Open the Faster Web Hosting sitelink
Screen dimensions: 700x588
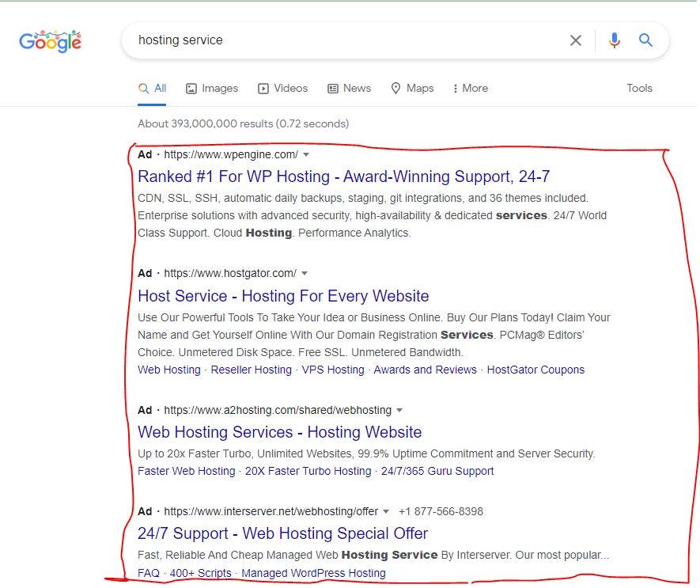(186, 472)
